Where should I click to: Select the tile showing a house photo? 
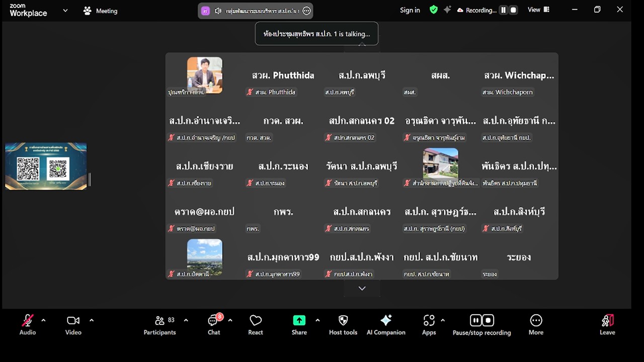pyautogui.click(x=441, y=166)
